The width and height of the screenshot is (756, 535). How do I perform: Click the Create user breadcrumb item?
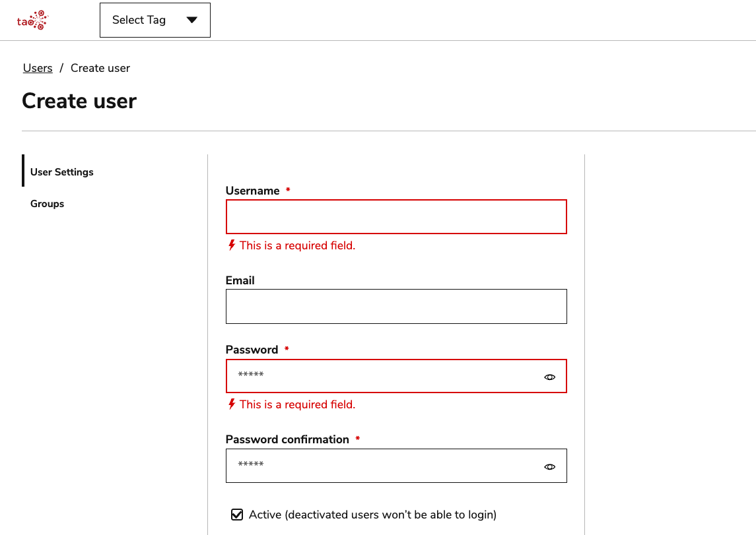point(100,68)
